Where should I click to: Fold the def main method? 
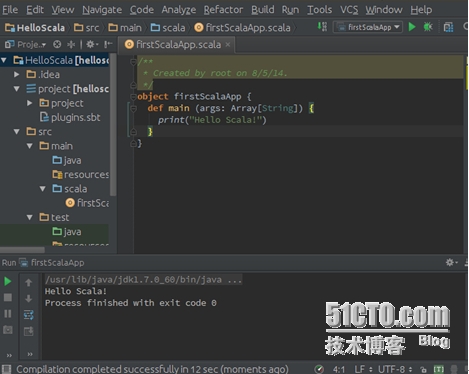[x=133, y=109]
